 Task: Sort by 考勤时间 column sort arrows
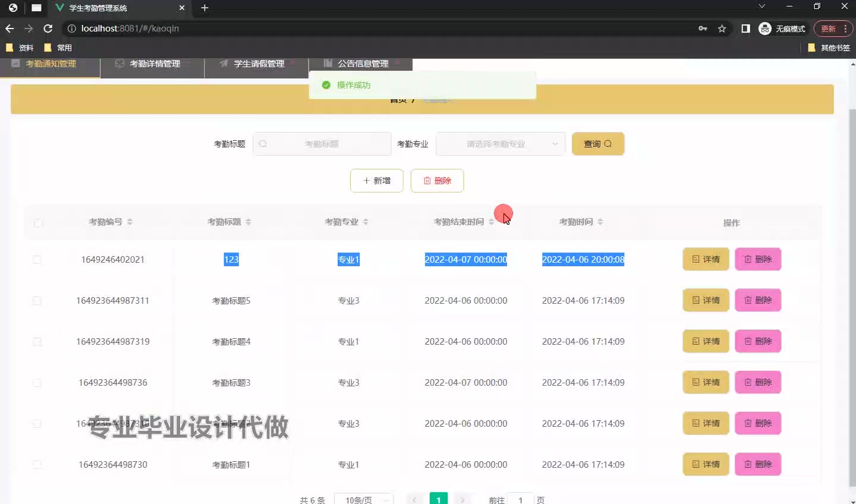[x=600, y=222]
